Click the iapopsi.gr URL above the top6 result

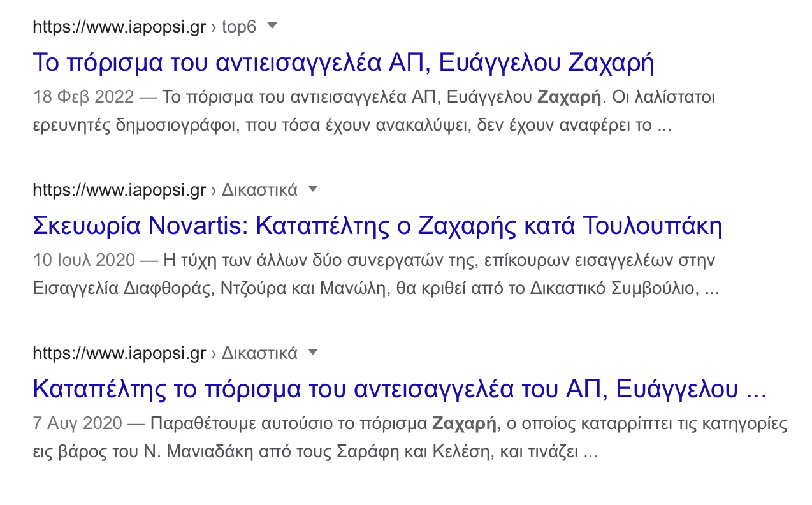pos(119,27)
